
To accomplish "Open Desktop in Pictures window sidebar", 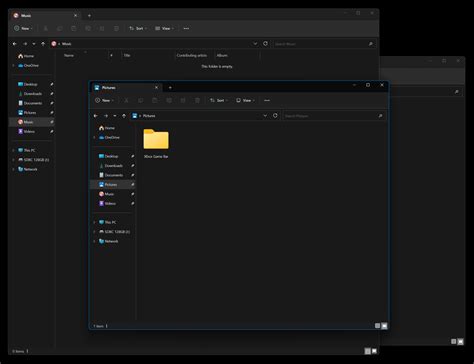I will coord(109,156).
